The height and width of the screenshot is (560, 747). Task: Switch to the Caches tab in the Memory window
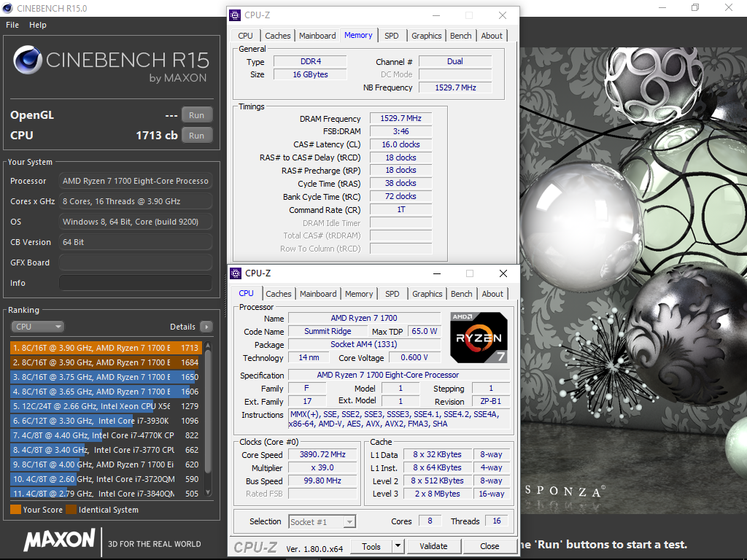click(x=278, y=36)
